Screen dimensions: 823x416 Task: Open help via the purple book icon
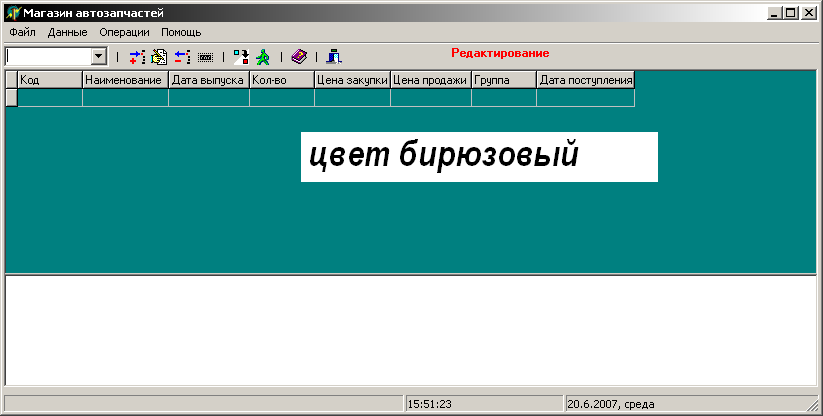[299, 56]
